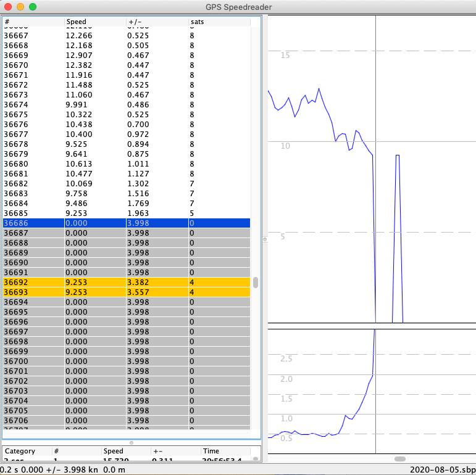Screen dimensions: 476x475
Task: Click the # column header in the upper table
Action: point(33,22)
